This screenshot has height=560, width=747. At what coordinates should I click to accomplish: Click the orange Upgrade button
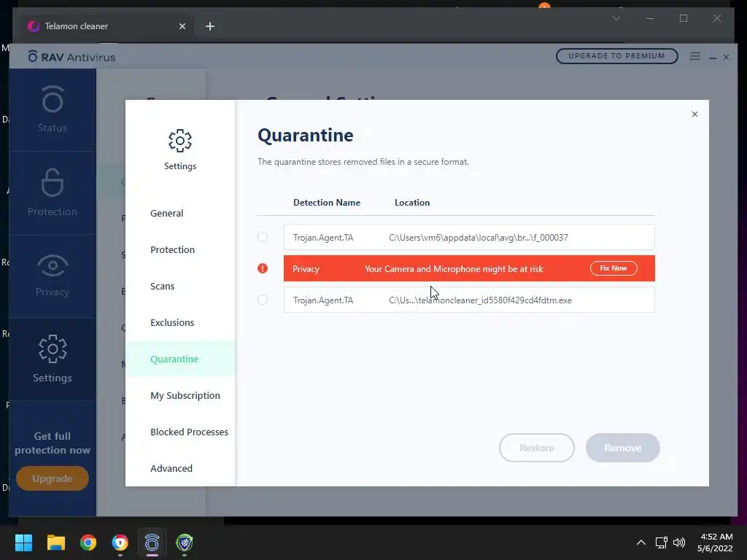click(x=53, y=478)
